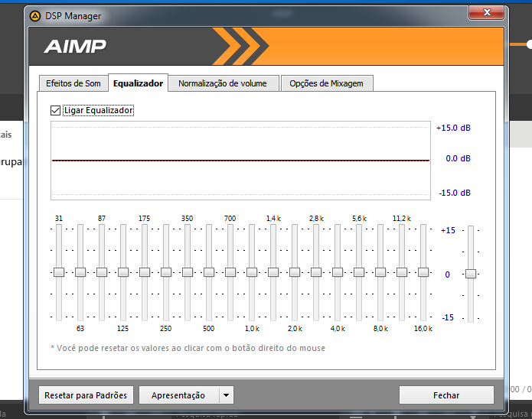Click the Apresentação button

178,395
